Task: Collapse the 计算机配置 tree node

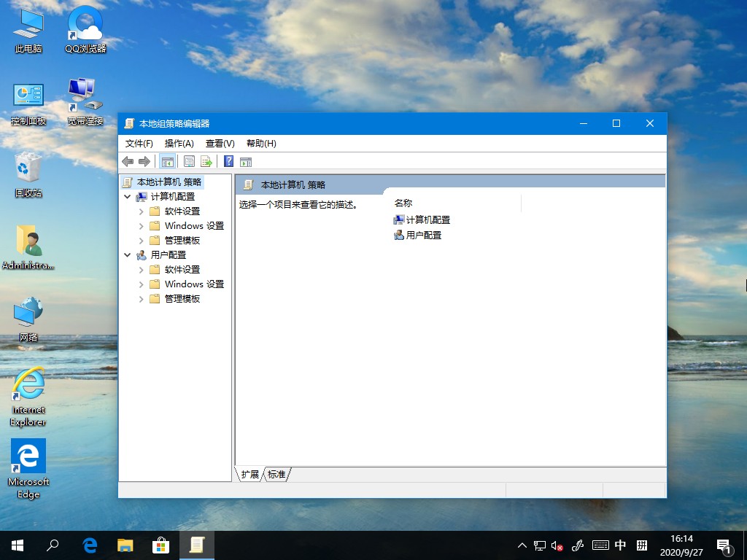Action: click(128, 196)
